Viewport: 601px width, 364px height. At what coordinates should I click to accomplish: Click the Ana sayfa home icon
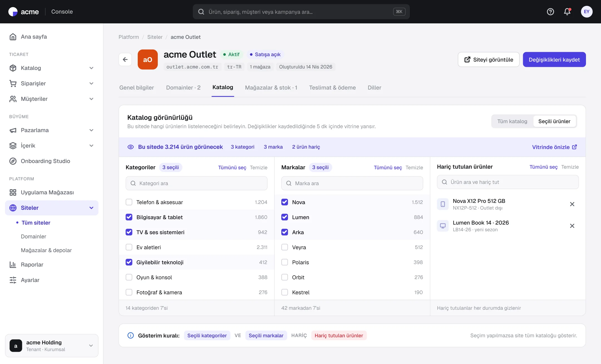click(x=13, y=37)
